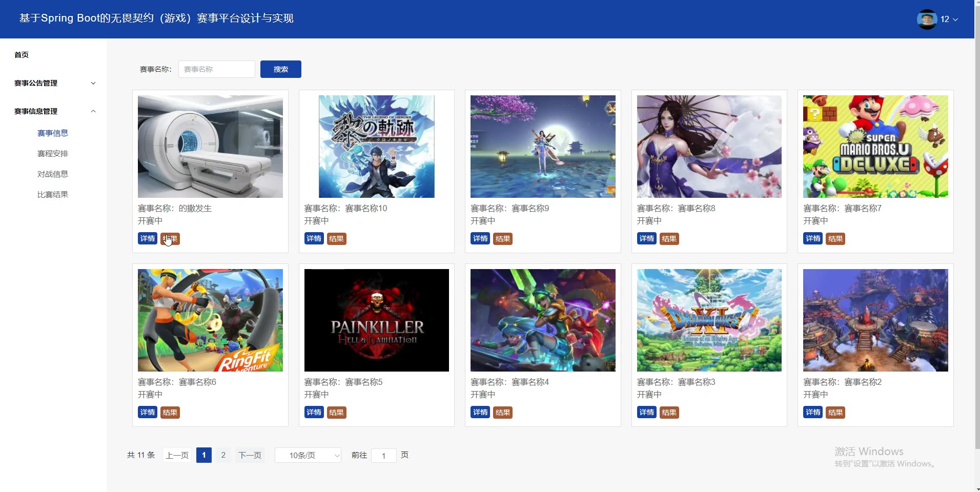Focus the 赛事名称 search input
This screenshot has width=980, height=492.
coord(217,69)
